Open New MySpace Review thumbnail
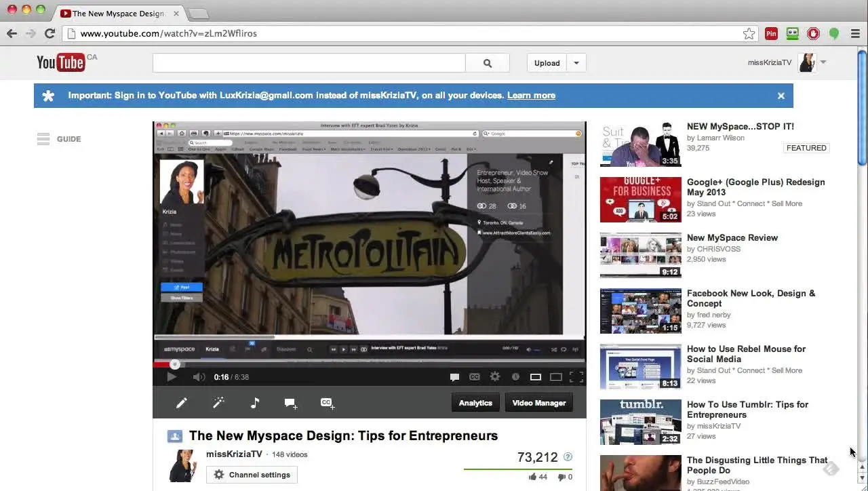This screenshot has width=868, height=491. (640, 256)
